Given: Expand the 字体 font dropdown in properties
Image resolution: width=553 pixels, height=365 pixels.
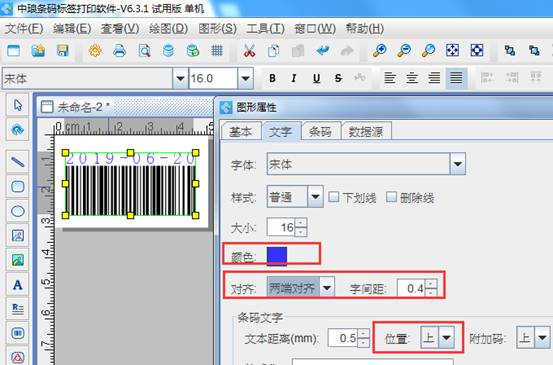Looking at the screenshot, I should coord(457,164).
